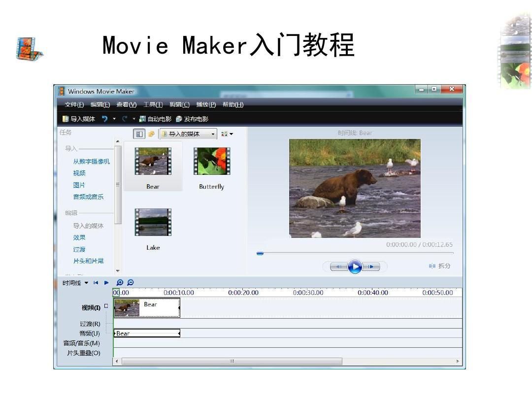The image size is (532, 399).
Task: Open the 编辑(E) menu
Action: tap(100, 104)
